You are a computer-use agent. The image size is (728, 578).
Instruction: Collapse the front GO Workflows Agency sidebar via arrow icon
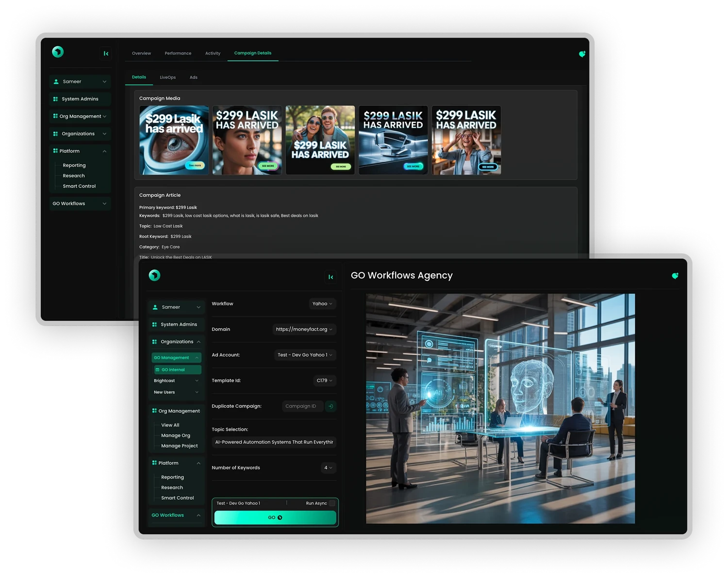(x=331, y=277)
